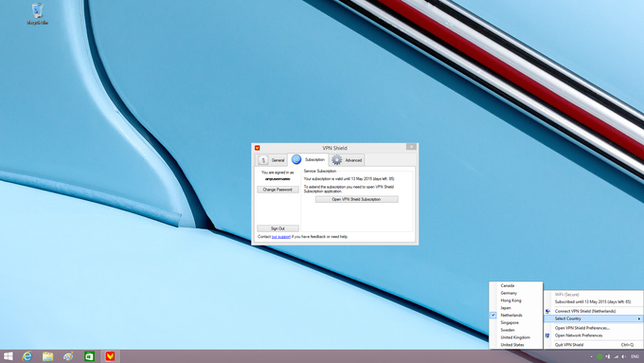The image size is (644, 363).
Task: Click the VPN Shield title bar logo
Action: (257, 148)
